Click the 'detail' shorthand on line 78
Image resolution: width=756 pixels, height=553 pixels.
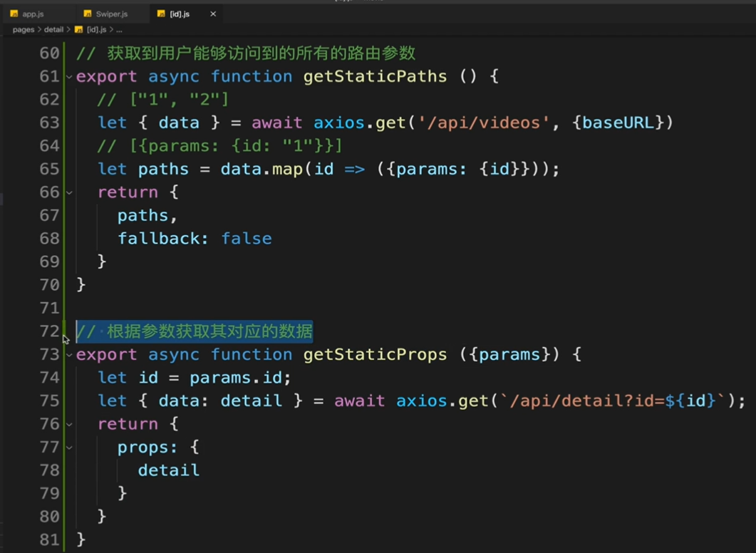point(169,470)
